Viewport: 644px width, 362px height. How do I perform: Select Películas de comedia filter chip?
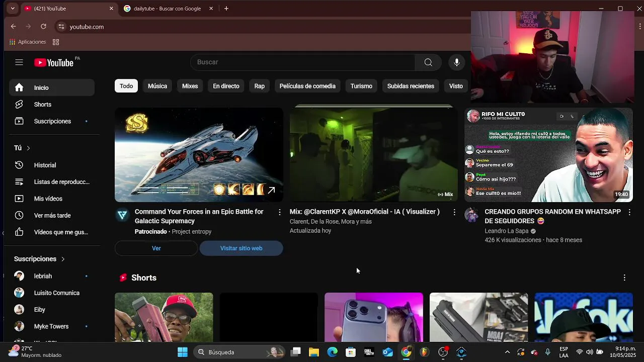click(x=307, y=86)
